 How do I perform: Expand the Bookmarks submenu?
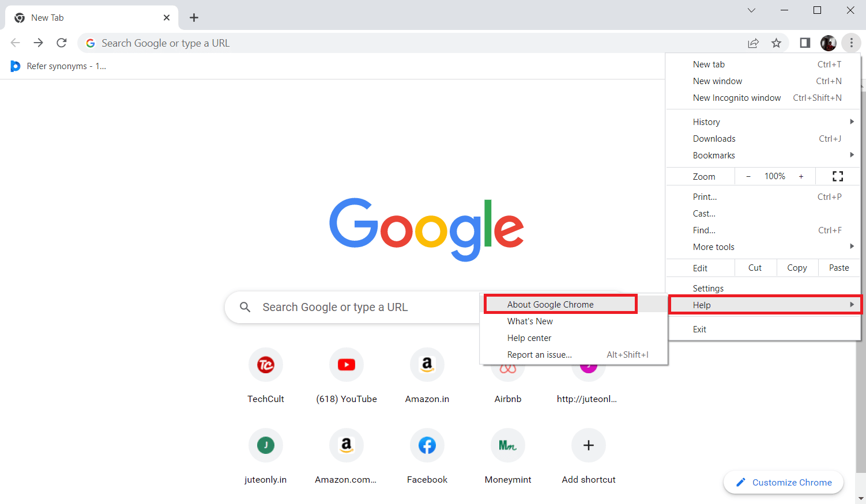(x=763, y=156)
